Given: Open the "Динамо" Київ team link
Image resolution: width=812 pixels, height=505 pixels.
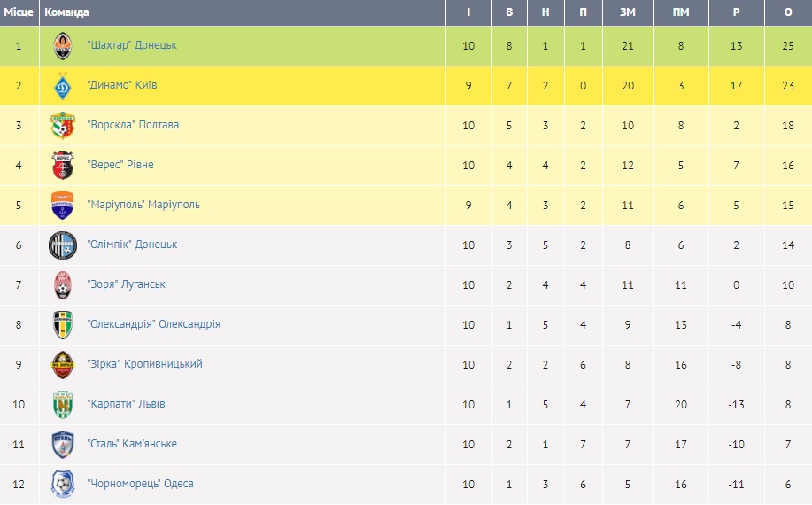Looking at the screenshot, I should 122,85.
